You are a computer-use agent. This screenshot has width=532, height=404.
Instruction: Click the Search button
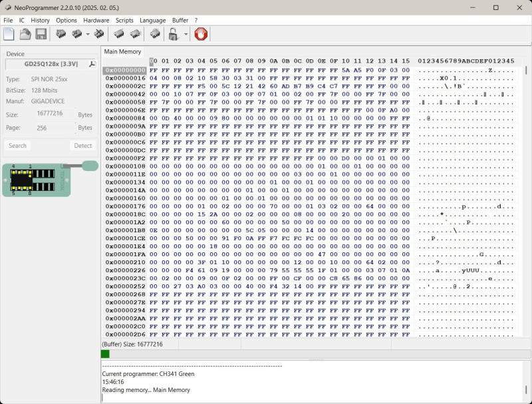[x=18, y=145]
